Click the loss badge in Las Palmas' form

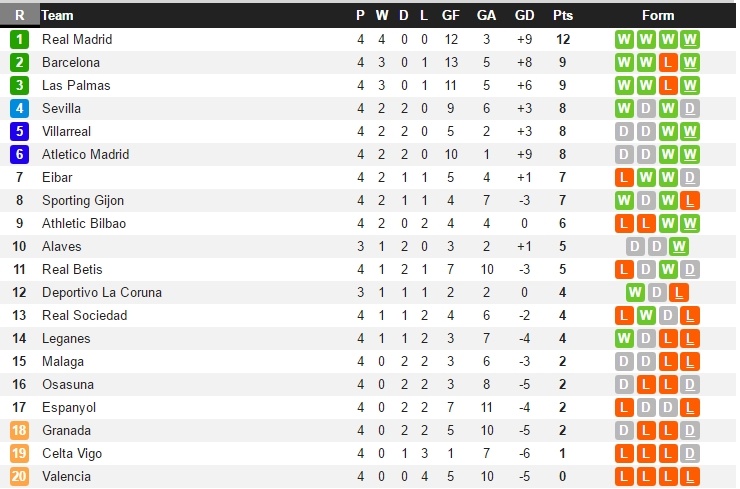(x=668, y=86)
